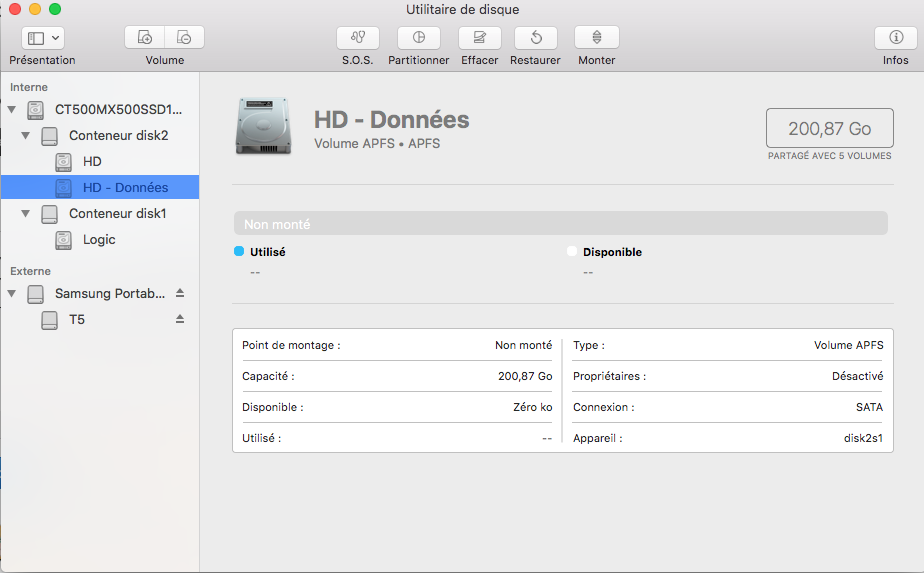Open the Partitionner tool
This screenshot has width=924, height=573.
(418, 38)
